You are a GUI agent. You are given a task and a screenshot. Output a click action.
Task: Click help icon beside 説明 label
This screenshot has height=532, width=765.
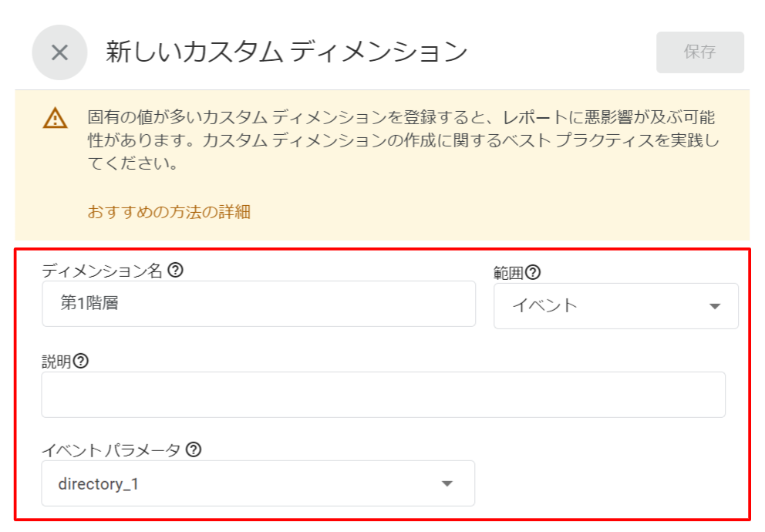tap(80, 361)
